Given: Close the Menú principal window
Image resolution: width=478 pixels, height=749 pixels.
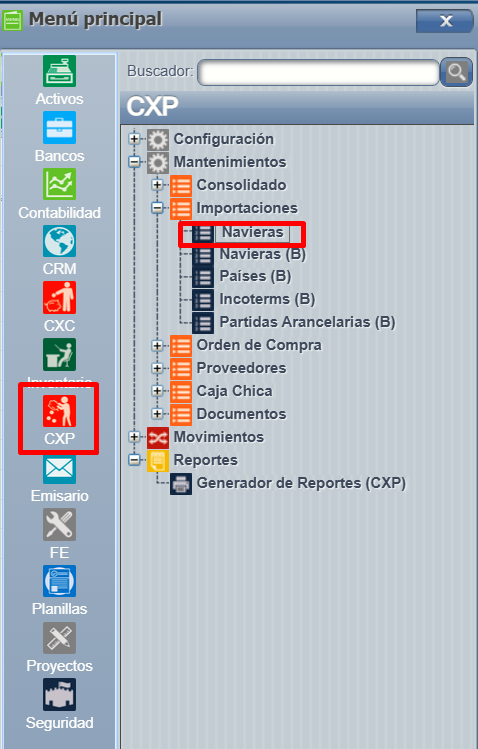Looking at the screenshot, I should click(x=444, y=21).
